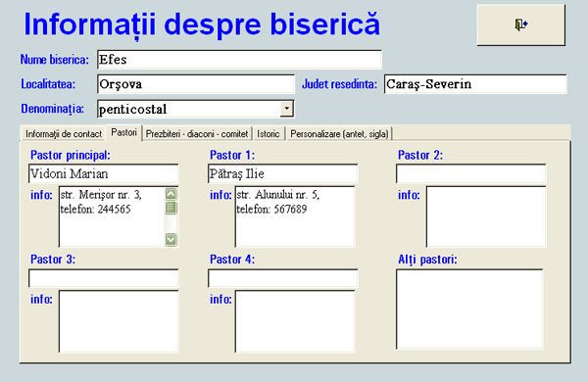Image resolution: width=588 pixels, height=382 pixels.
Task: Click the Judet resedinta: label
Action: pos(339,84)
